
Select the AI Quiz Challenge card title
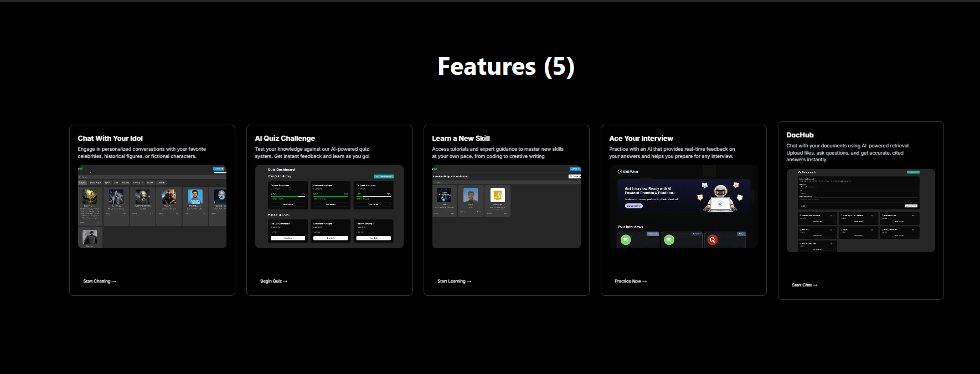coord(285,139)
